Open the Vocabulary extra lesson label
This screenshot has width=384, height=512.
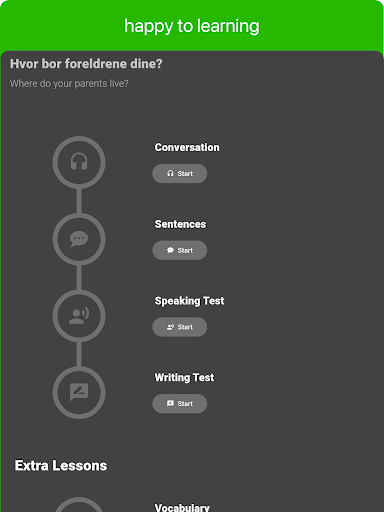182,507
